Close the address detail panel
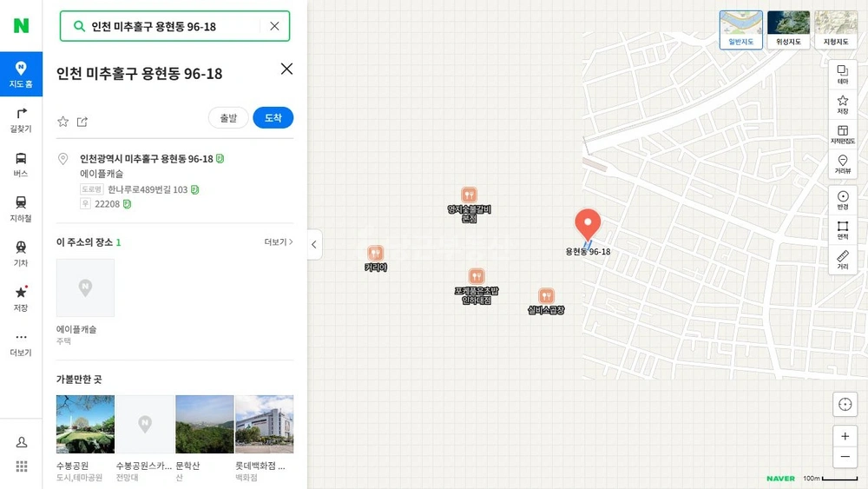The height and width of the screenshot is (489, 868). [x=286, y=69]
